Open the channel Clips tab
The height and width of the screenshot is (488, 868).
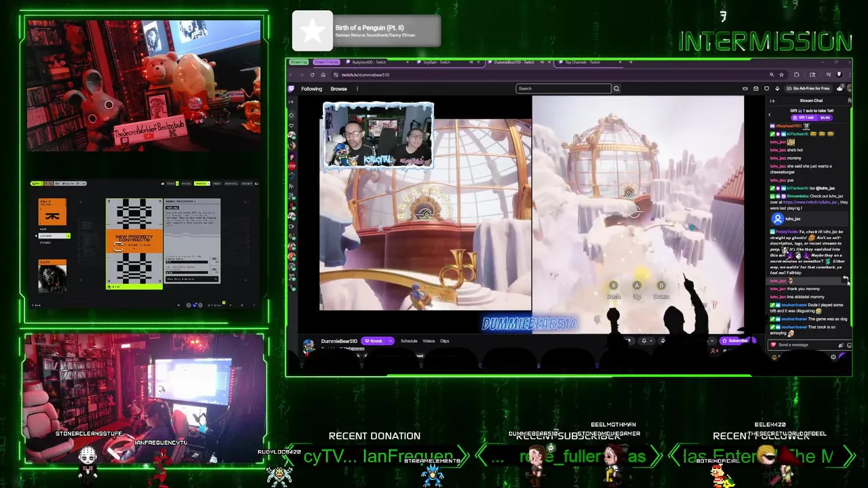click(x=445, y=341)
